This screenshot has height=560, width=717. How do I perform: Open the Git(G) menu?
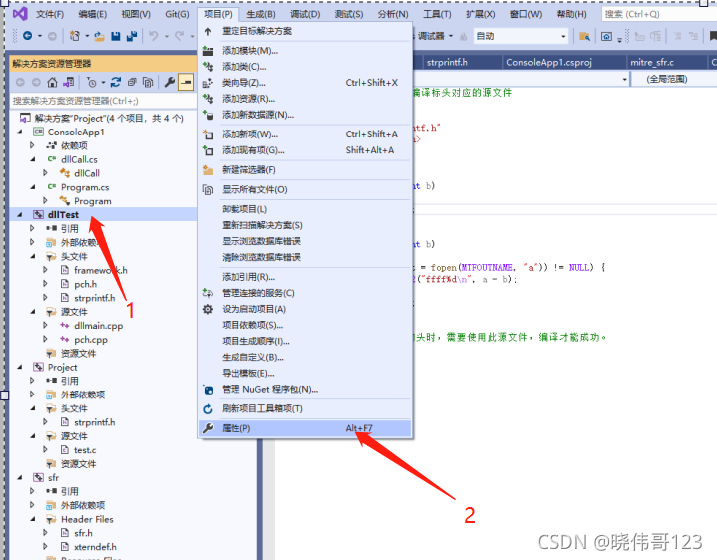click(x=177, y=14)
